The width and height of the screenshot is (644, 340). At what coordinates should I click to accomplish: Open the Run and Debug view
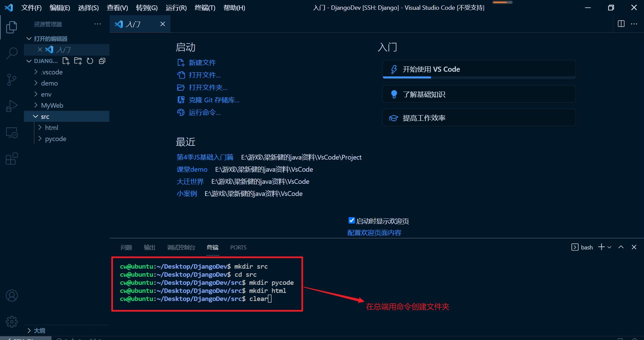[11, 106]
